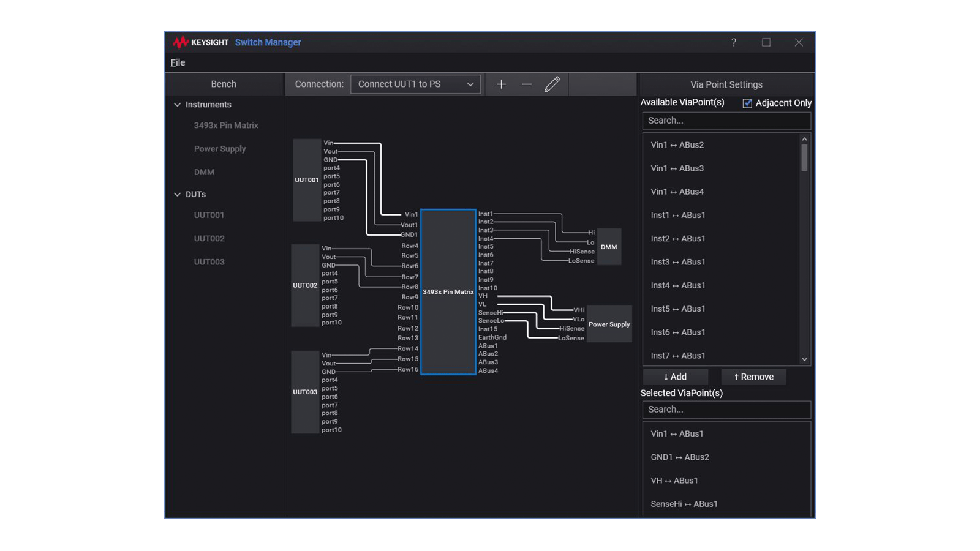980x551 pixels.
Task: Select Power Supply in Bench tree
Action: click(x=220, y=149)
